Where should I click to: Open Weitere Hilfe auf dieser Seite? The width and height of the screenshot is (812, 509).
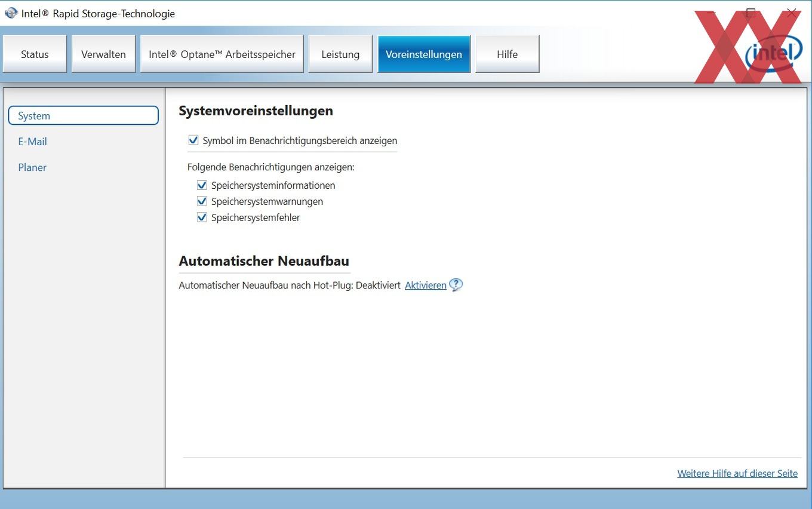[737, 473]
